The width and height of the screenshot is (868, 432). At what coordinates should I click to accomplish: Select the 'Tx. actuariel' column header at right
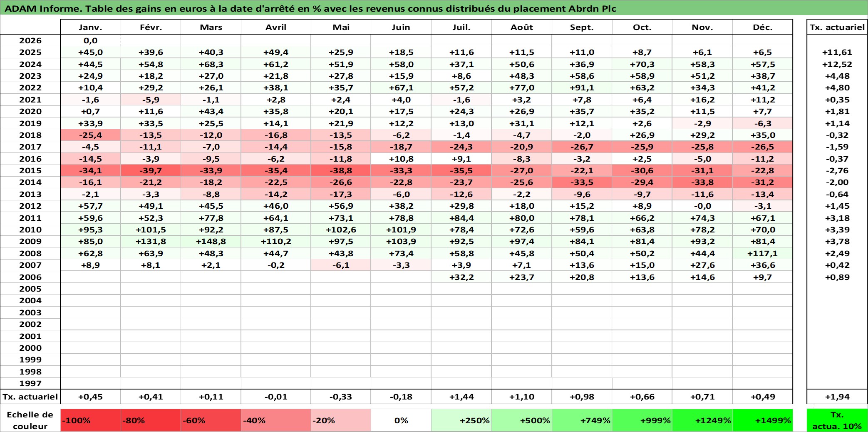point(837,27)
